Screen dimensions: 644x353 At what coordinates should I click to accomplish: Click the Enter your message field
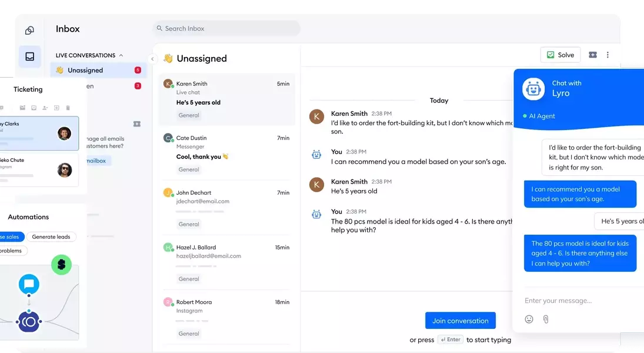(x=570, y=301)
